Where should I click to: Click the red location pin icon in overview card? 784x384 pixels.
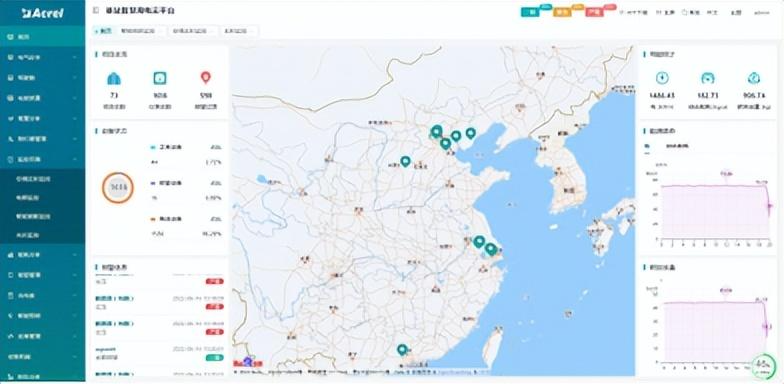click(206, 78)
